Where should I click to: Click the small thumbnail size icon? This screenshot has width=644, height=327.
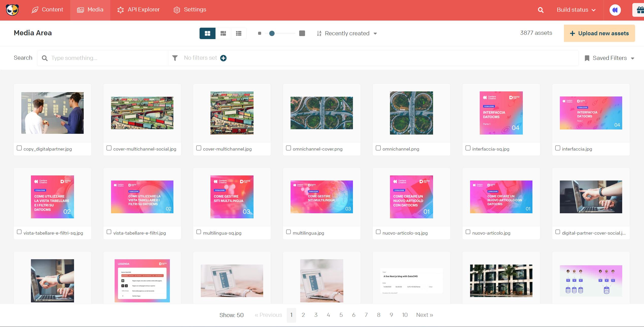pyautogui.click(x=259, y=33)
